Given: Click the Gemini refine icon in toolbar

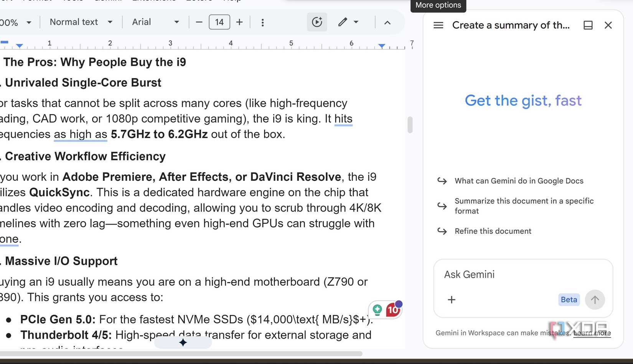Looking at the screenshot, I should click(x=317, y=22).
